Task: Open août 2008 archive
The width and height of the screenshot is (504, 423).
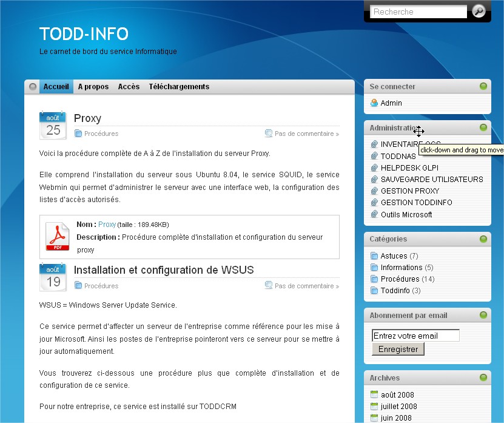Action: 397,394
